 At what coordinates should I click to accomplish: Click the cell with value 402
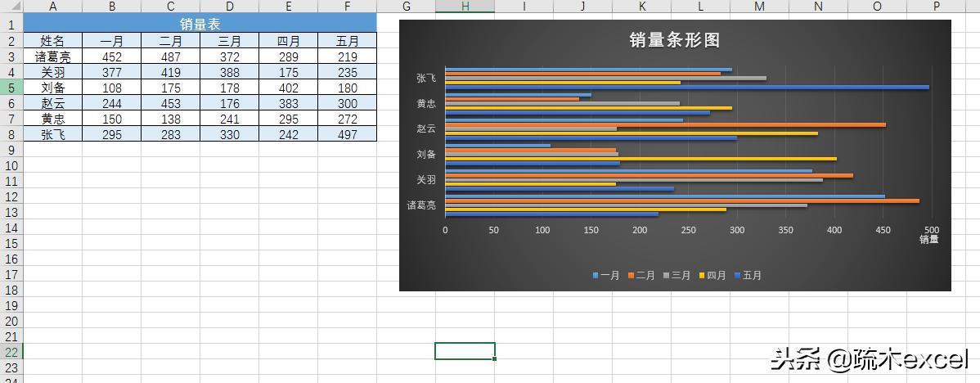point(288,88)
